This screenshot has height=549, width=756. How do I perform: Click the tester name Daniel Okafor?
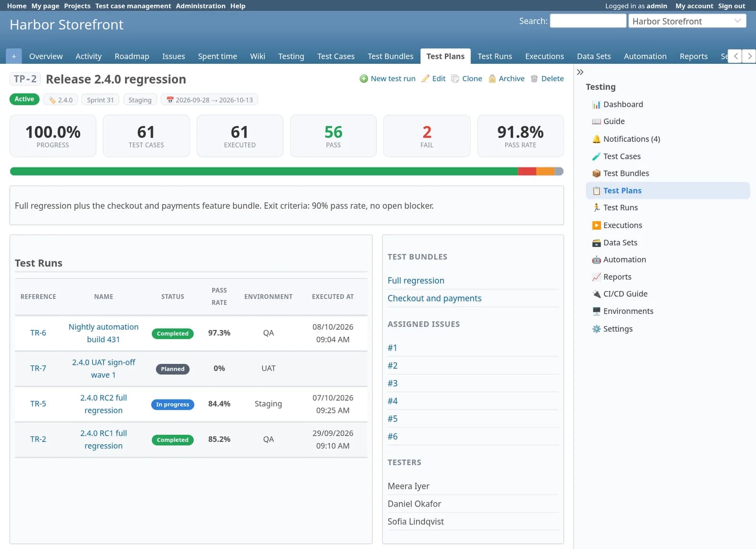pyautogui.click(x=414, y=504)
